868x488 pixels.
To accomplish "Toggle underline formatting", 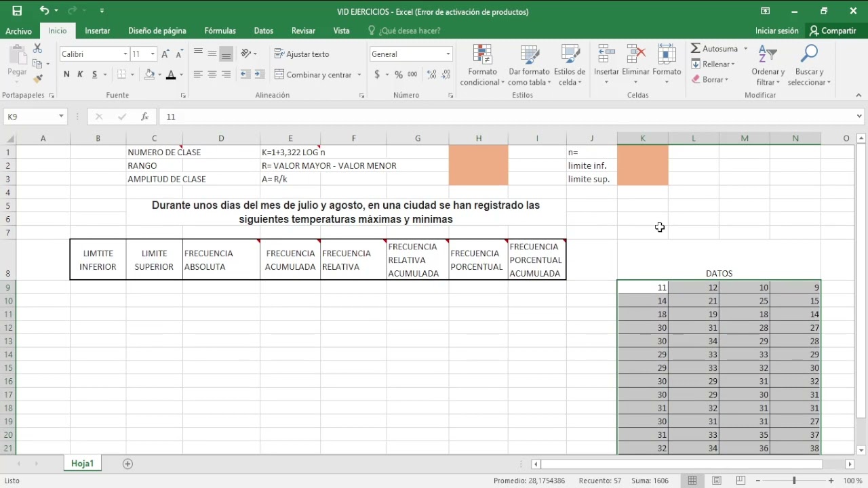I will click(x=95, y=75).
